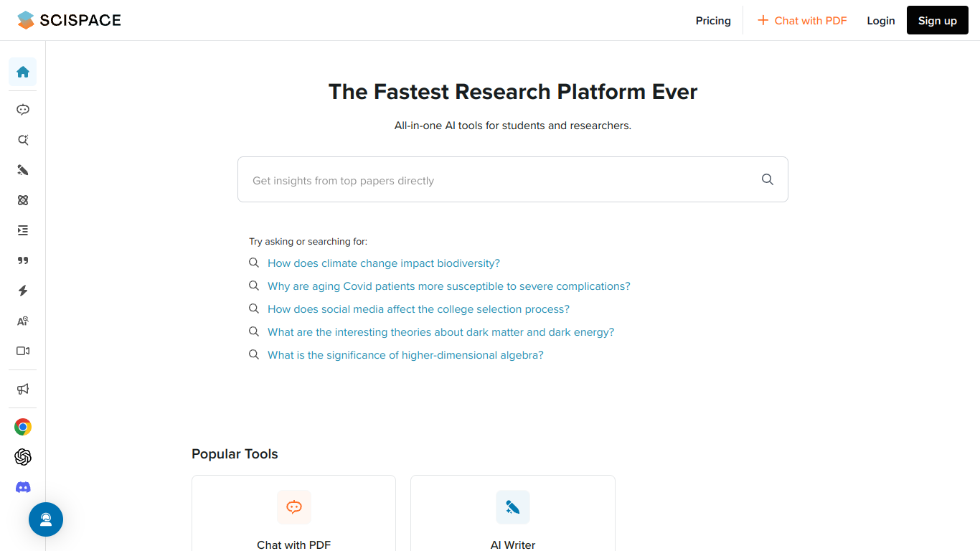Select the social media college selection question
The height and width of the screenshot is (551, 980).
[x=418, y=309]
